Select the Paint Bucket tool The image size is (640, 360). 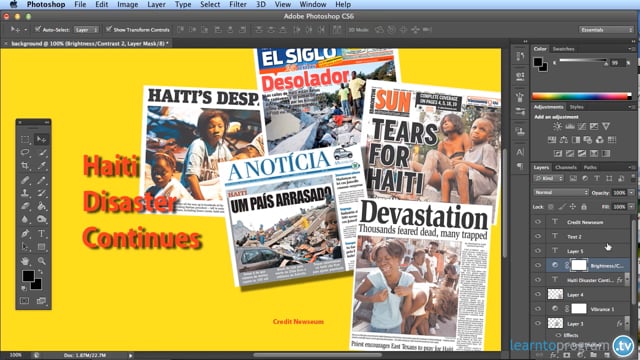pos(41,206)
